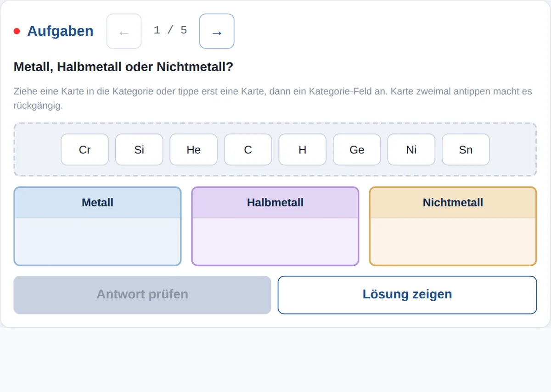Go to the next task with right arrow

[217, 31]
